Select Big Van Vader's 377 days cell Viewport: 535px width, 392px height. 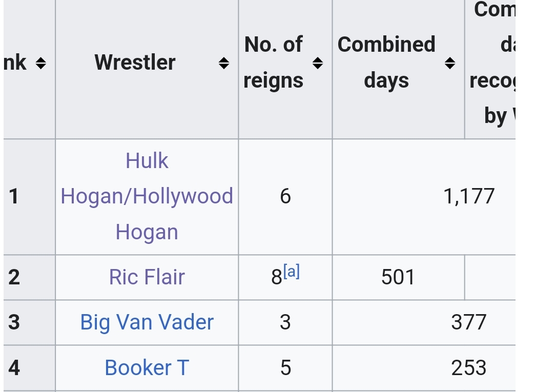click(468, 322)
